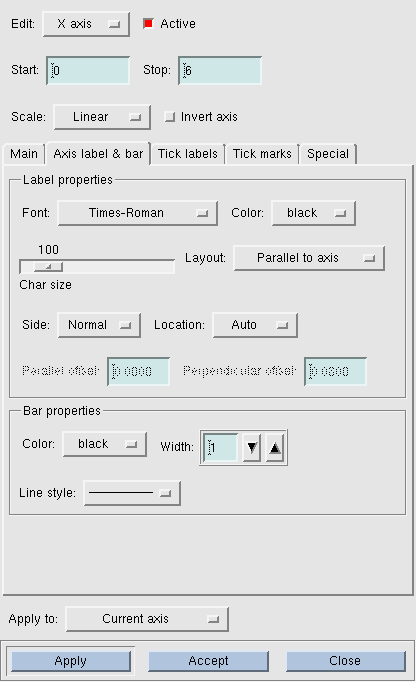This screenshot has width=416, height=682.
Task: Open the Tick marks tab
Action: [262, 154]
